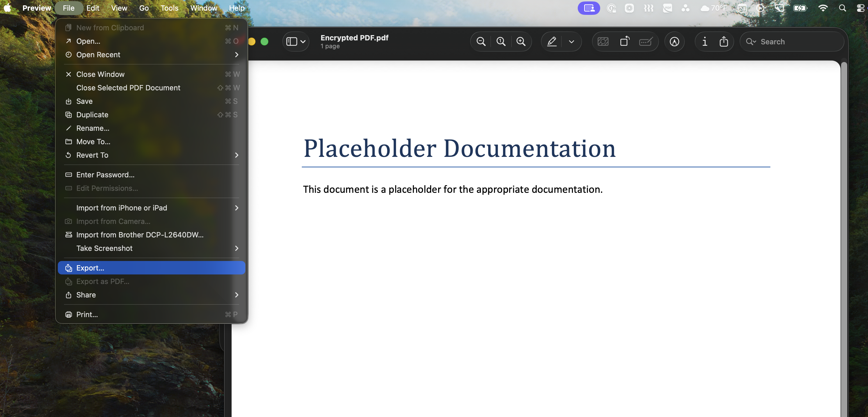Screen dimensions: 868x417
Task: Click the share icon in toolbar
Action: (723, 42)
